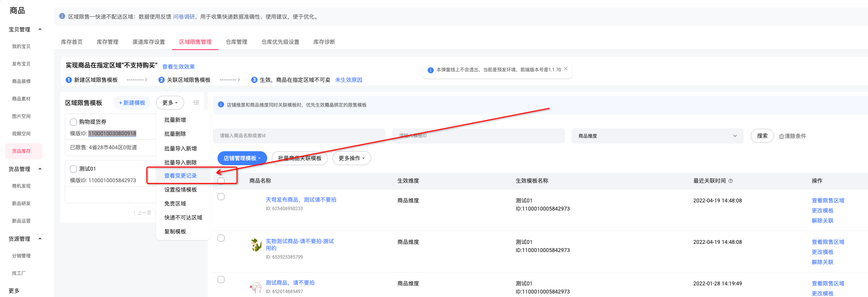Screen dimensions: 868x297
Task: Open the 更多 dropdown in template panel
Action: (x=170, y=103)
